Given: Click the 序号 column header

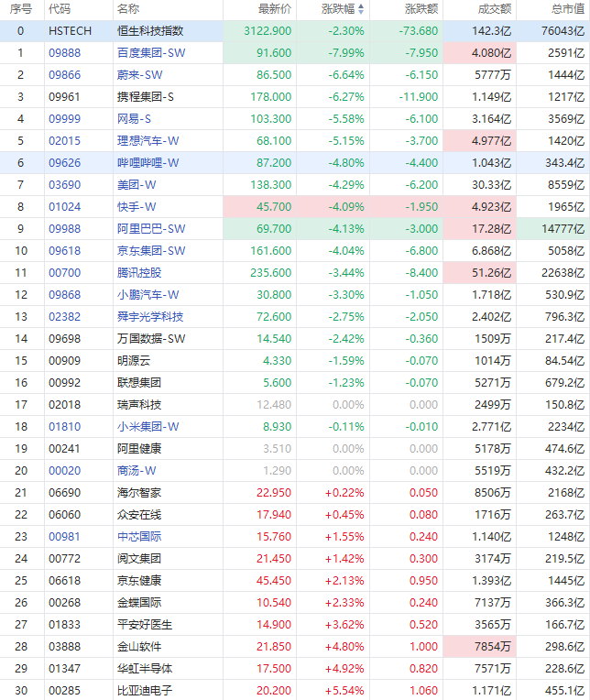Looking at the screenshot, I should pyautogui.click(x=21, y=9).
